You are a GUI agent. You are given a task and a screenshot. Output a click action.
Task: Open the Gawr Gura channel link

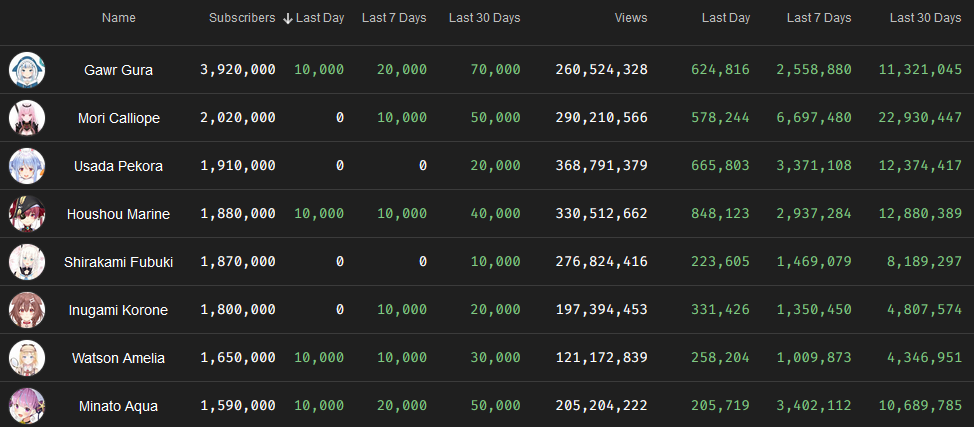coord(119,70)
